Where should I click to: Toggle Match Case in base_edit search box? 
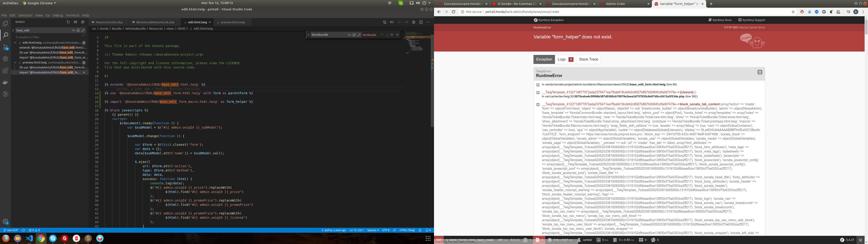pyautogui.click(x=73, y=30)
